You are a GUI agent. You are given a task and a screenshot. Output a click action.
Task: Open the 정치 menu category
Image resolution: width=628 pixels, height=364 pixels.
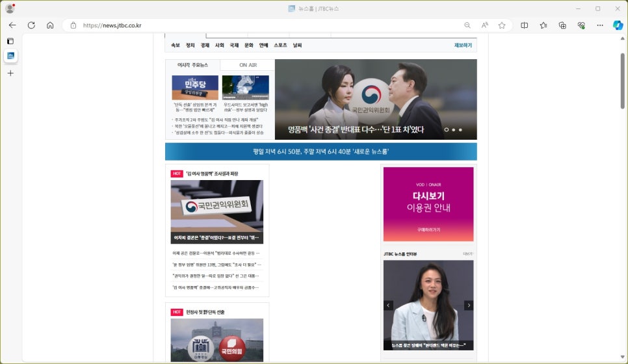click(x=190, y=45)
